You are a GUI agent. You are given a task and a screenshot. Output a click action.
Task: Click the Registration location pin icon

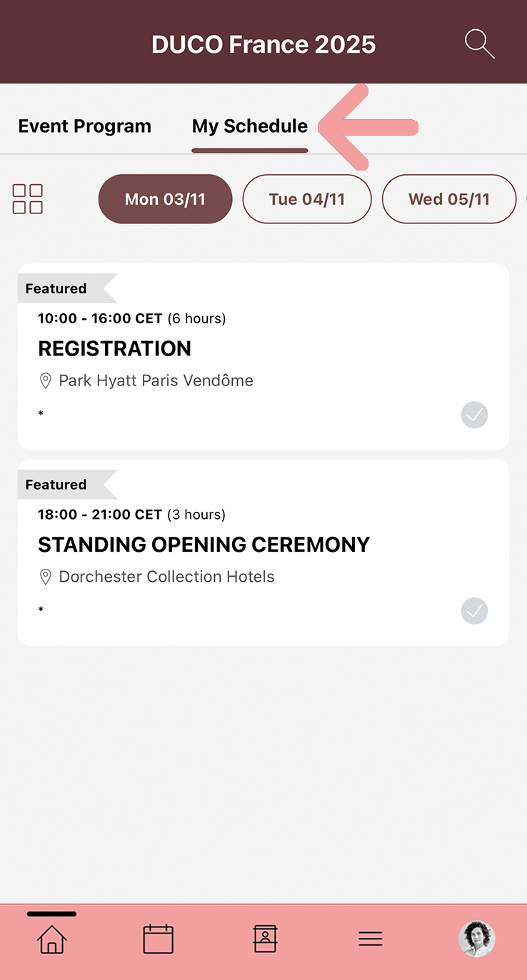45,381
